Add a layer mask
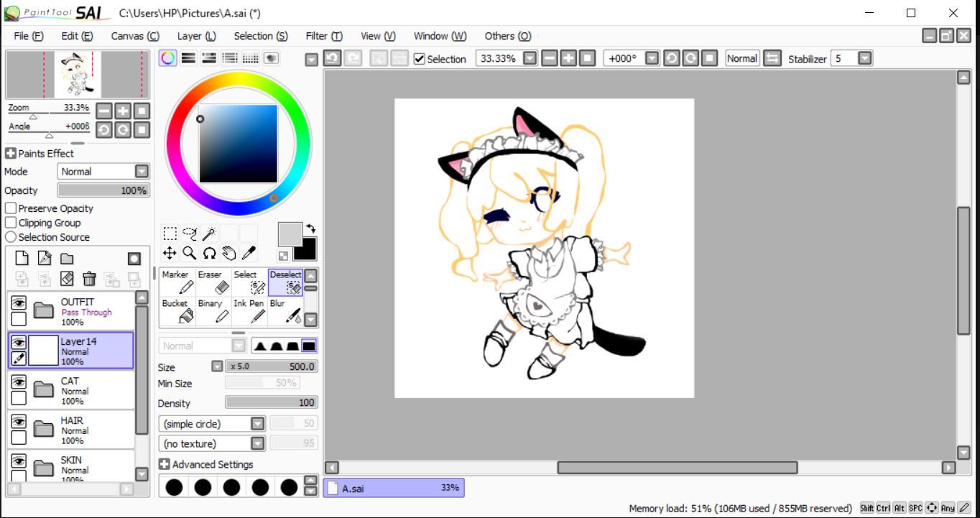 (x=134, y=259)
